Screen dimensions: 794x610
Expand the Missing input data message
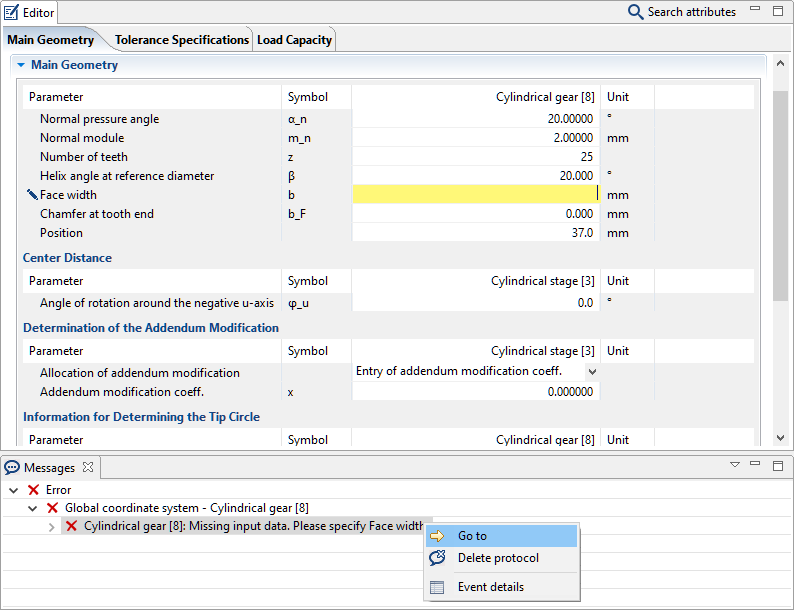click(x=52, y=527)
